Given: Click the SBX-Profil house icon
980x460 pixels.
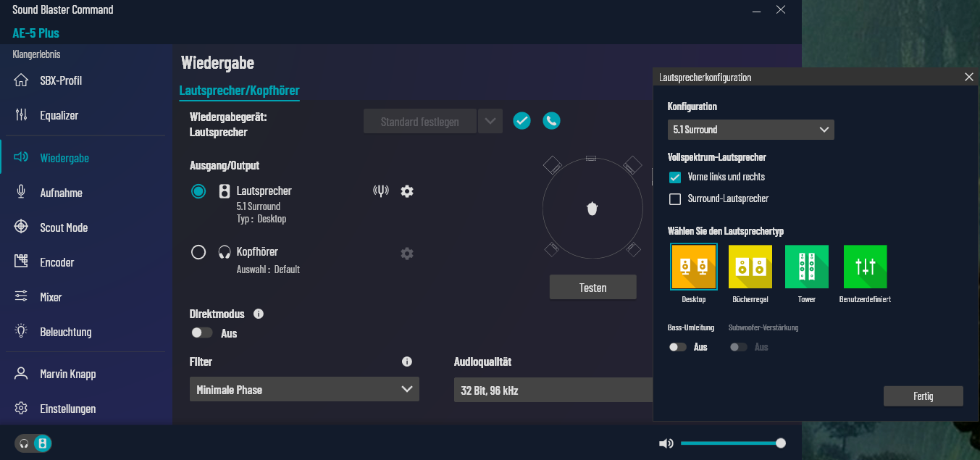Looking at the screenshot, I should point(22,80).
